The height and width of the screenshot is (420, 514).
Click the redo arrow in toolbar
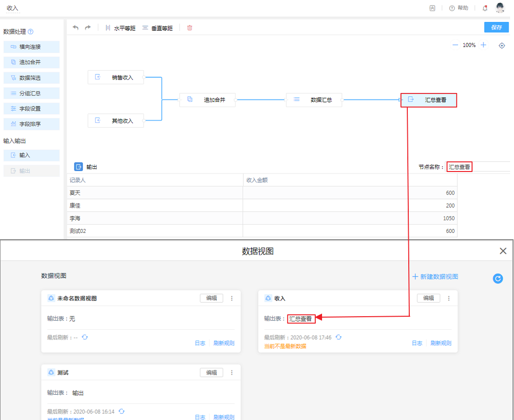click(88, 28)
